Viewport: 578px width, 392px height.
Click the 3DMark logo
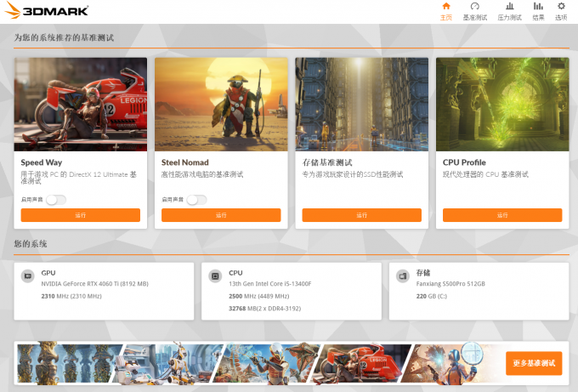47,10
